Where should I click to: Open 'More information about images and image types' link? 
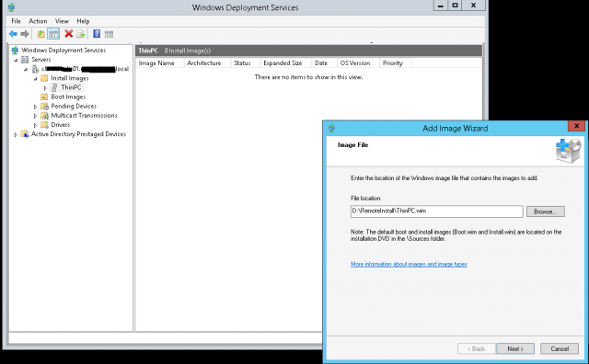(409, 264)
